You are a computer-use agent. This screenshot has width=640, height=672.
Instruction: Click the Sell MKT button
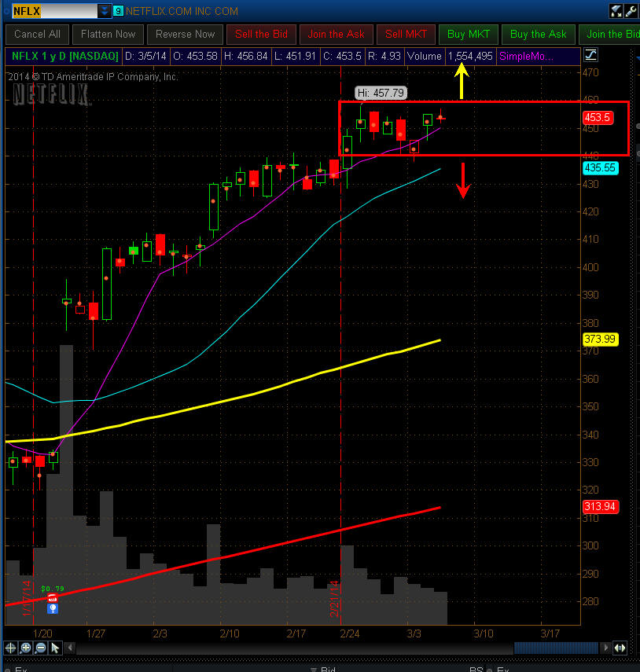[406, 35]
